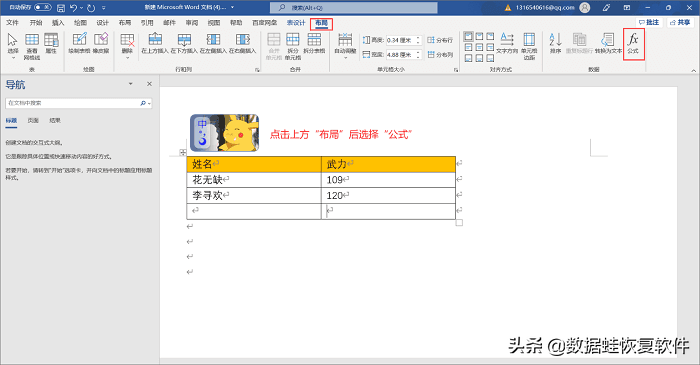Screen dimensions: 700x365
Task: Click the undo arrow icon
Action: tap(74, 8)
